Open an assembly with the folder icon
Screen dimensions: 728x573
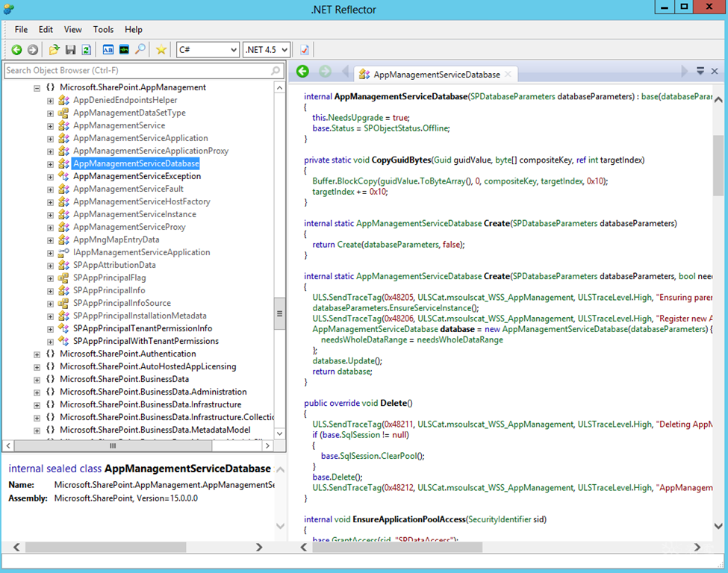55,50
